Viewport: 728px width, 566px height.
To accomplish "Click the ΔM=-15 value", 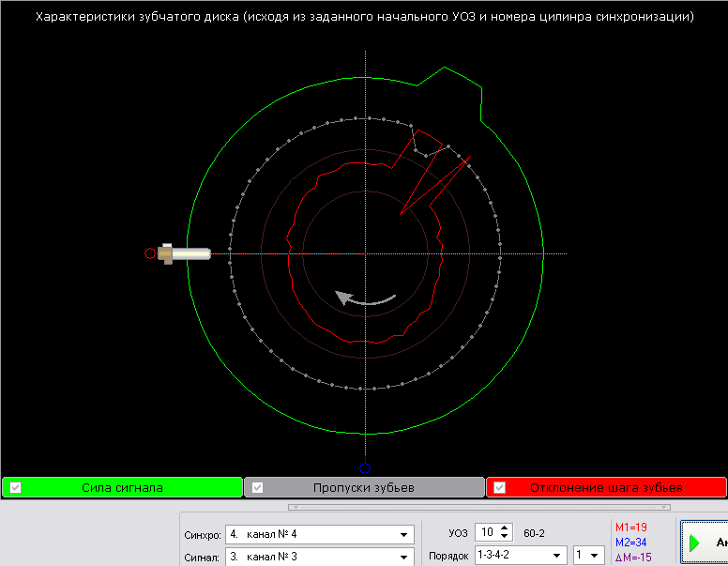I will pyautogui.click(x=633, y=558).
